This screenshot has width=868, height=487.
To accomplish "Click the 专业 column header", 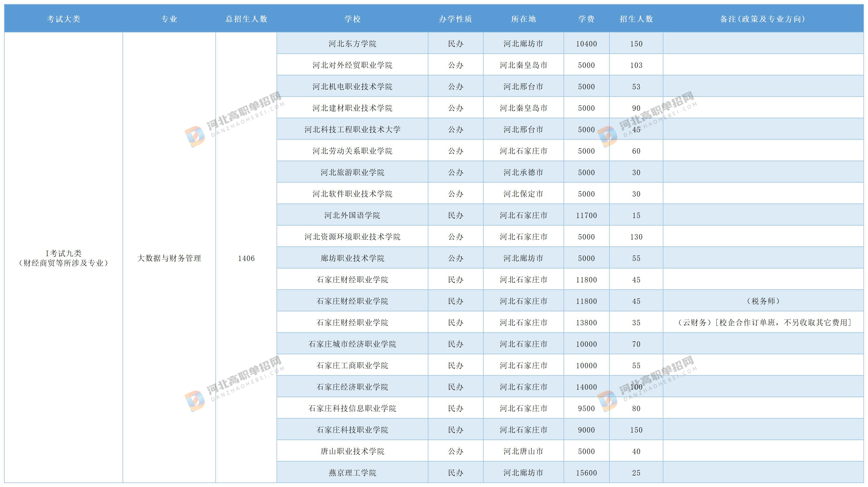I will coord(169,19).
